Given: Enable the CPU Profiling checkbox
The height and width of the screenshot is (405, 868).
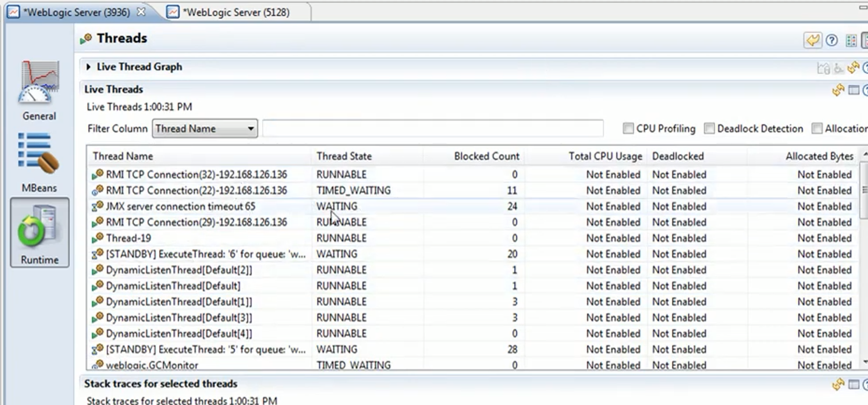Looking at the screenshot, I should click(x=628, y=128).
